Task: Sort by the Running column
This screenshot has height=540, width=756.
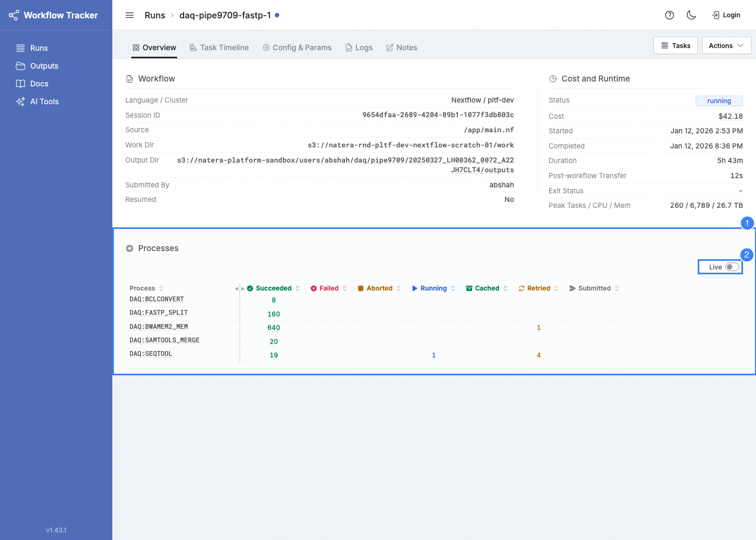Action: tap(453, 288)
